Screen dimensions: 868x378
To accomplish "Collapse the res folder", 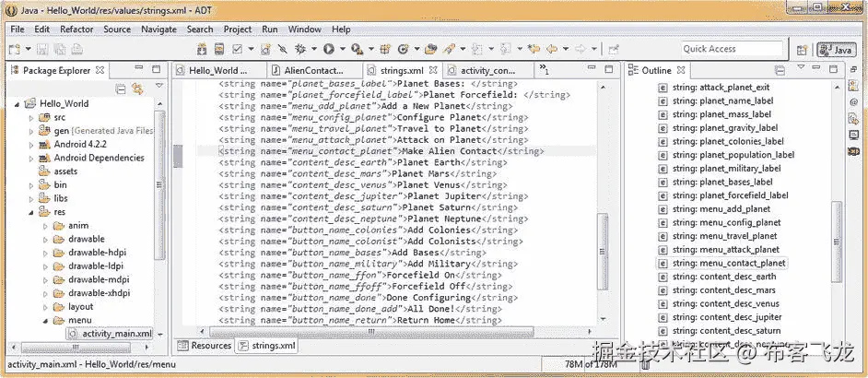I will tap(31, 212).
